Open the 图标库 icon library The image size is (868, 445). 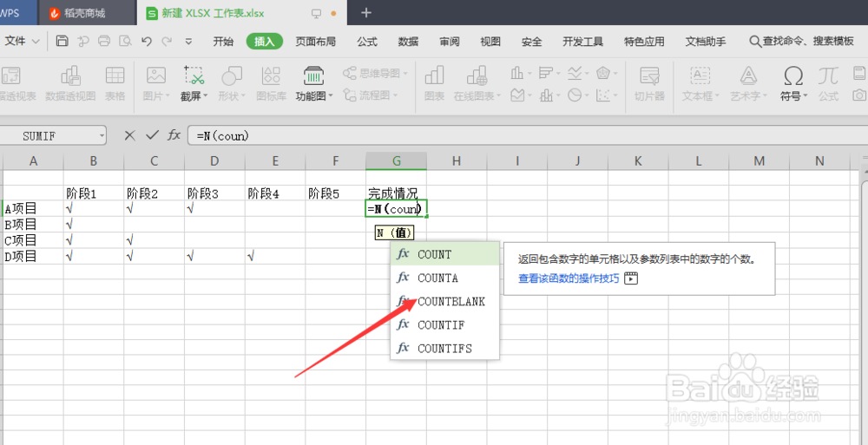(x=271, y=83)
